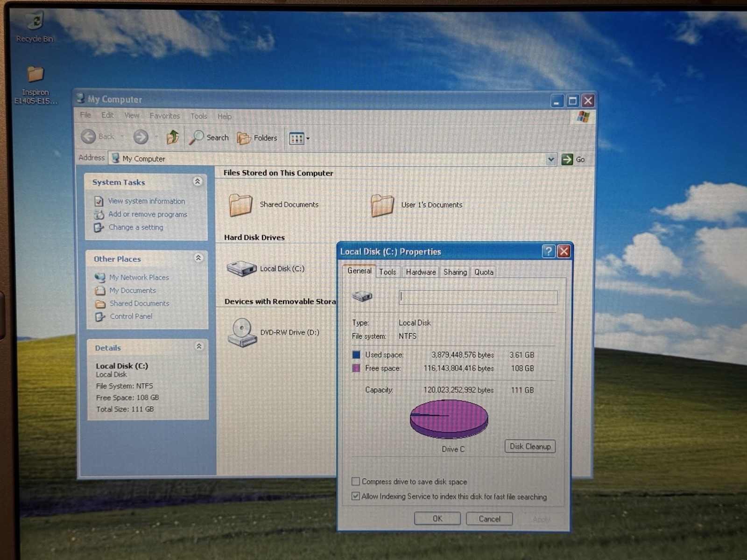Click the Disk Cleanup button
The image size is (747, 560).
[530, 446]
